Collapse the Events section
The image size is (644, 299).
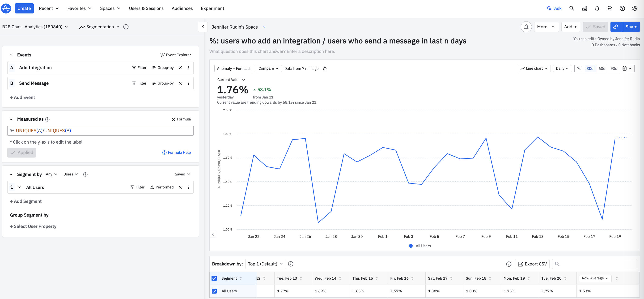pyautogui.click(x=11, y=55)
